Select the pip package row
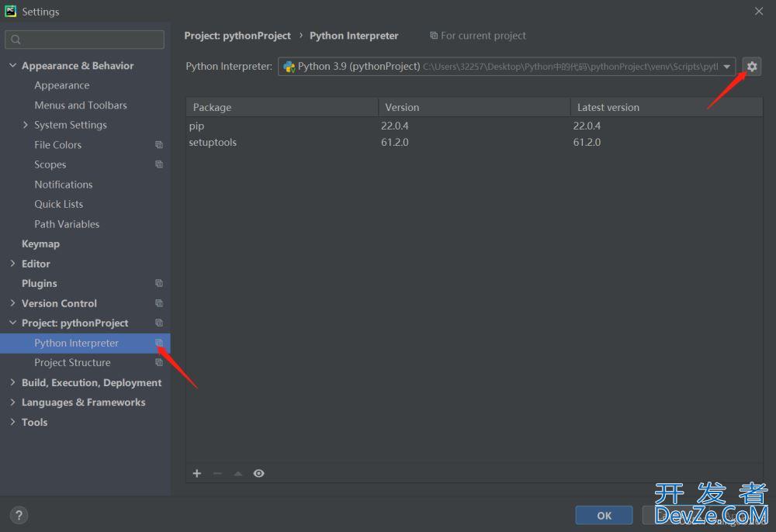 (474, 126)
